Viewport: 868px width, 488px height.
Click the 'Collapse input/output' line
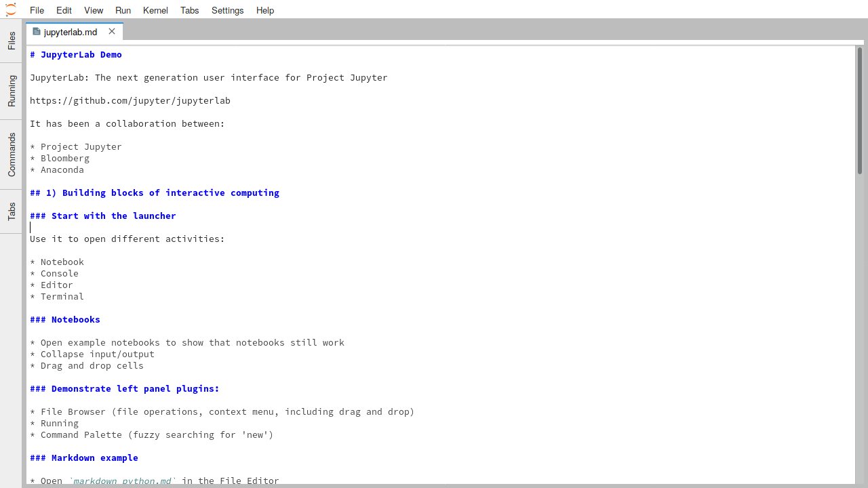pos(92,354)
